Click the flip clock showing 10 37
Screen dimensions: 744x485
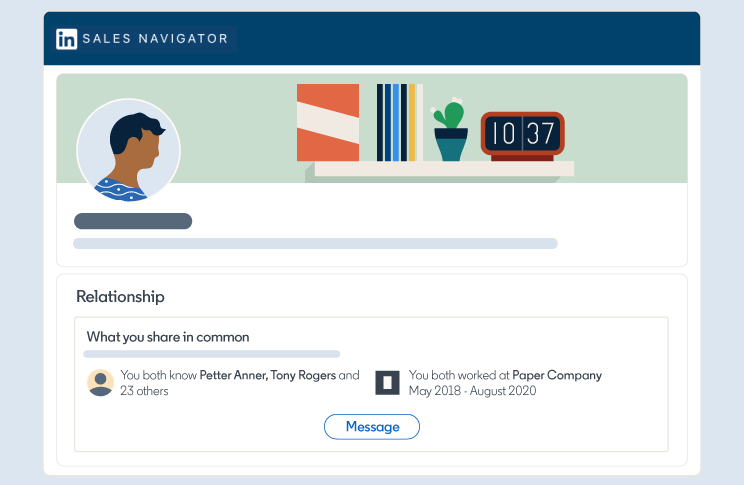click(522, 134)
